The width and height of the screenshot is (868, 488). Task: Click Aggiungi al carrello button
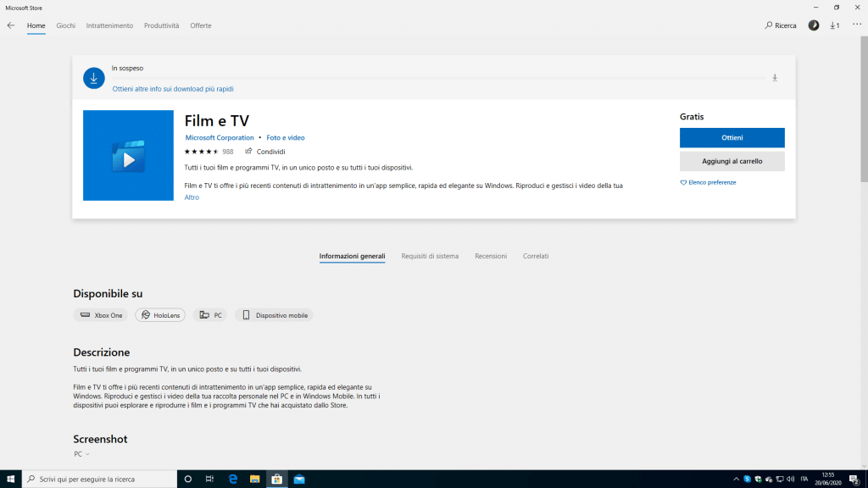coord(732,161)
